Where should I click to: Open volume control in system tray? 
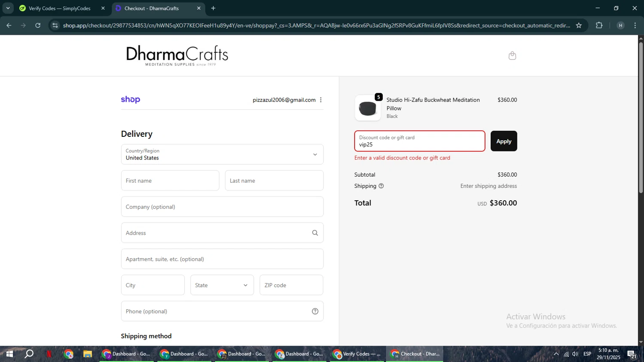[575, 354]
